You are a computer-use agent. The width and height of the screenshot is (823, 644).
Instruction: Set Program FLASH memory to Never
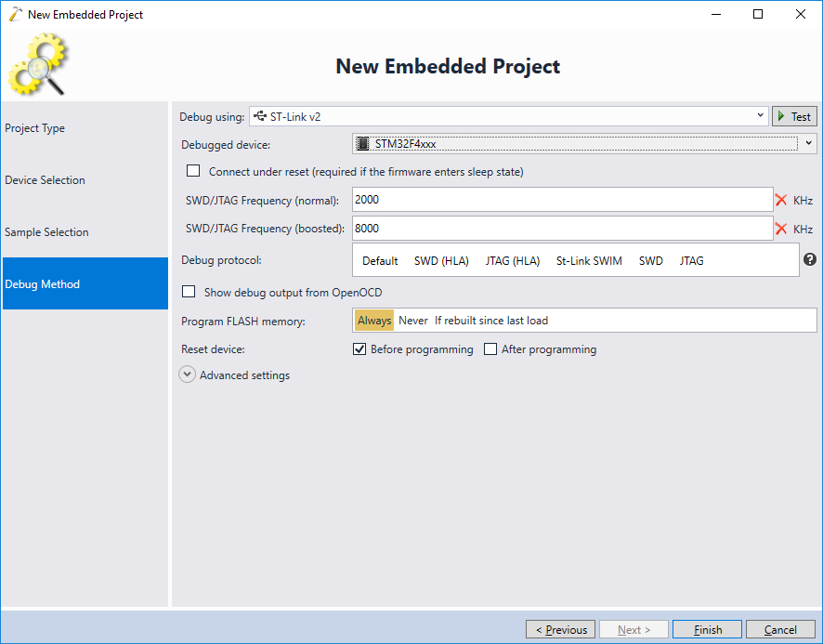click(413, 321)
